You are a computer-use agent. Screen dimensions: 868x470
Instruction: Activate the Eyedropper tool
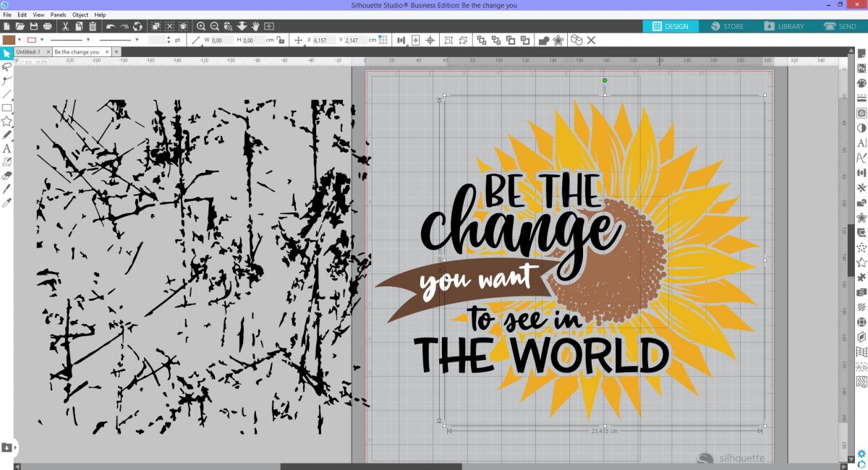coord(5,202)
